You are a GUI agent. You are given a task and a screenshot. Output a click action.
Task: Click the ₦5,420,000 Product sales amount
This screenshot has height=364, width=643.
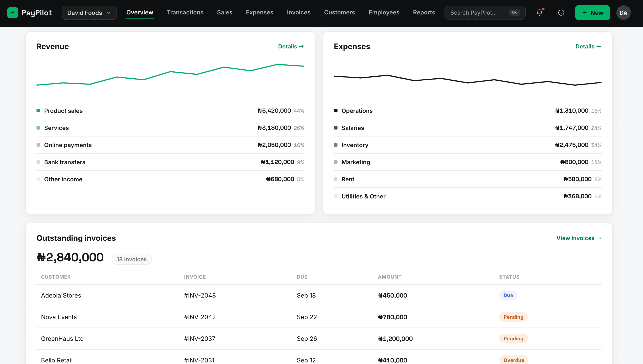(274, 111)
